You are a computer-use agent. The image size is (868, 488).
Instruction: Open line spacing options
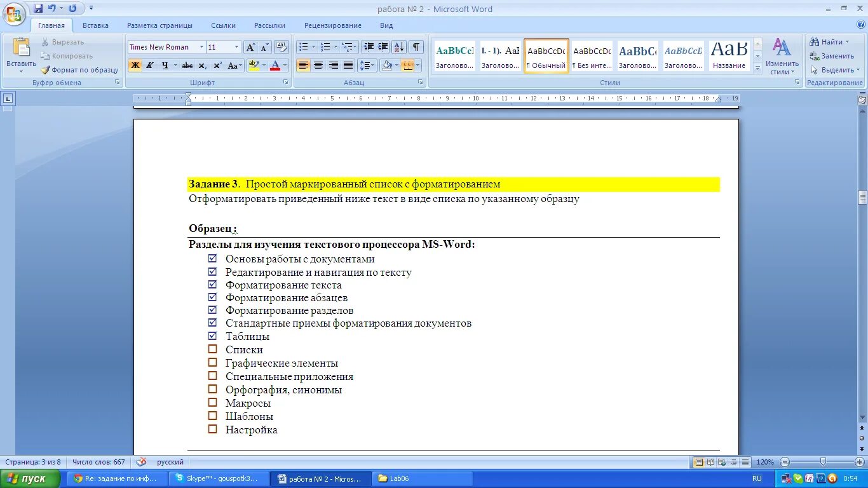[x=367, y=65]
